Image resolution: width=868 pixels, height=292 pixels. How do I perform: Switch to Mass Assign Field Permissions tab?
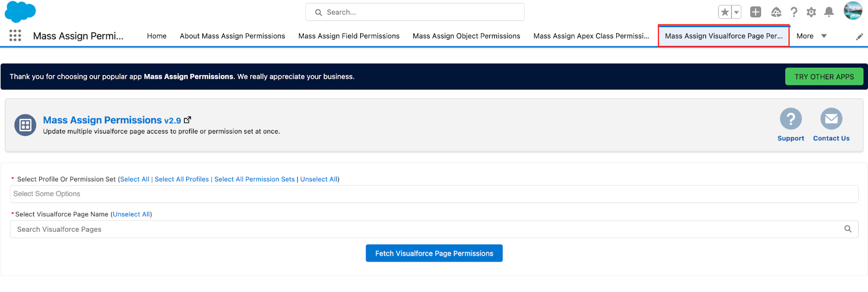349,36
